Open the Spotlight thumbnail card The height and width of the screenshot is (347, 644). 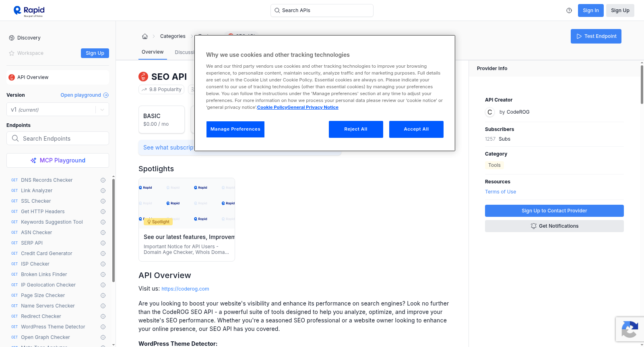tap(187, 220)
